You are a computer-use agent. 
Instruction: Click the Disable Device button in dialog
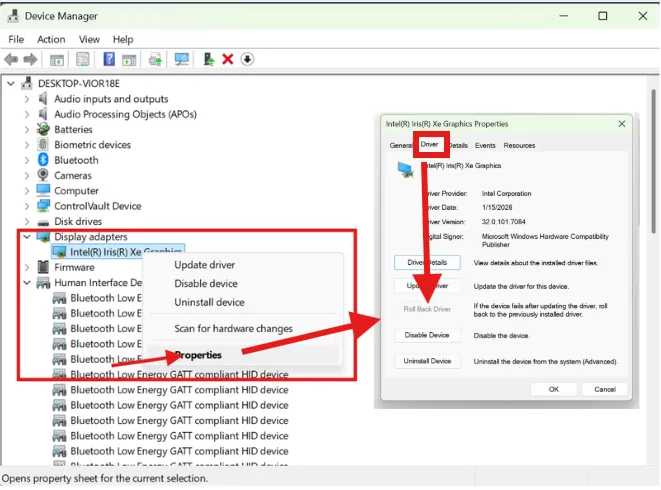point(427,335)
